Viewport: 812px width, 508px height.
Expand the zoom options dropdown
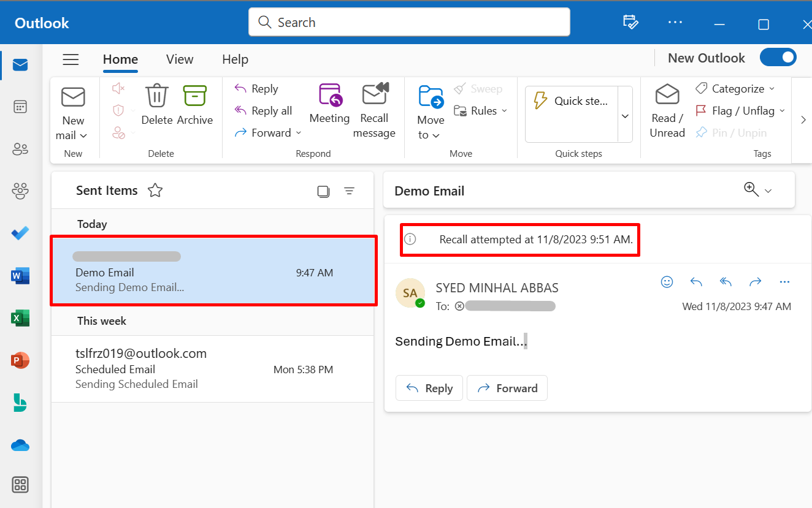click(768, 191)
